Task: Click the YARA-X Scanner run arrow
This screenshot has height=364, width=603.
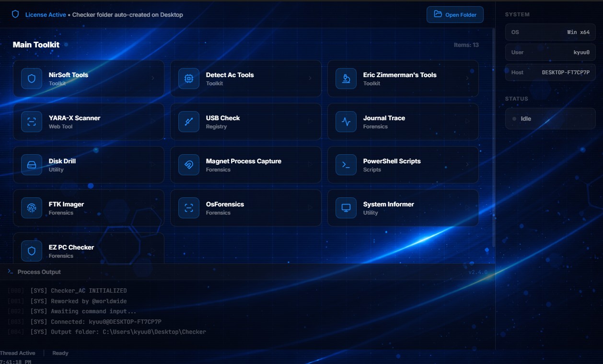Action: coord(153,122)
